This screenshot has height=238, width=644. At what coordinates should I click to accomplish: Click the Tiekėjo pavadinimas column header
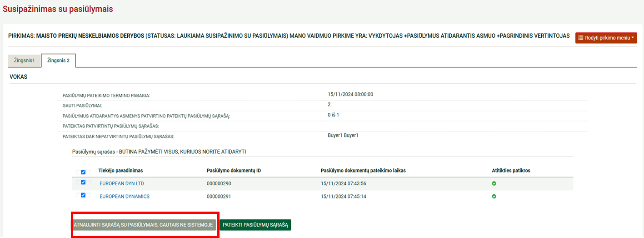(x=120, y=171)
